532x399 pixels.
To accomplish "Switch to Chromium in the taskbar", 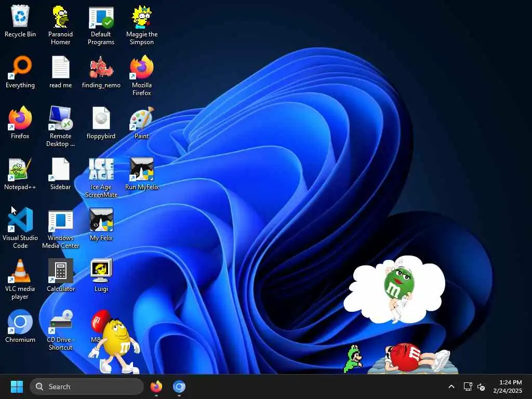I will (x=179, y=387).
